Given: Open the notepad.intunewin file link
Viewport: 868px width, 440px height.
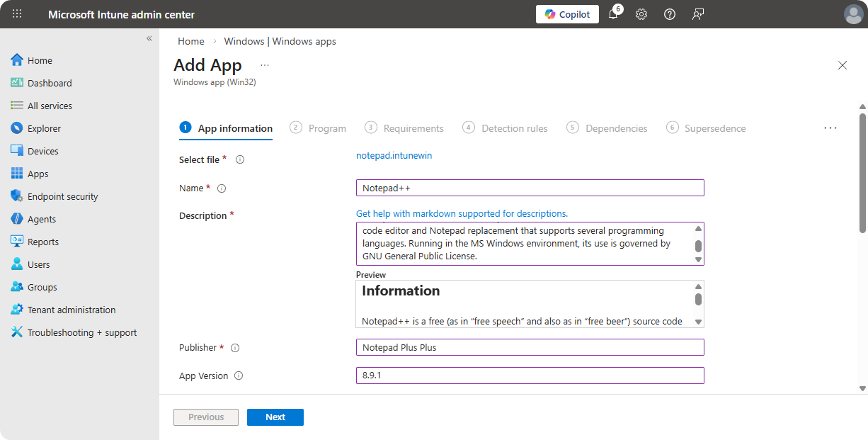Looking at the screenshot, I should click(394, 156).
